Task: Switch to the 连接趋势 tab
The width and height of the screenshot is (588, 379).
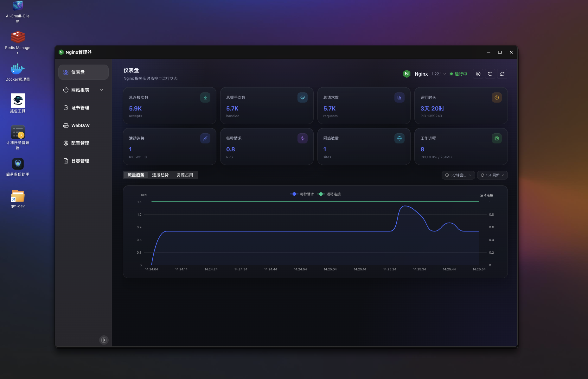Action: pyautogui.click(x=160, y=175)
